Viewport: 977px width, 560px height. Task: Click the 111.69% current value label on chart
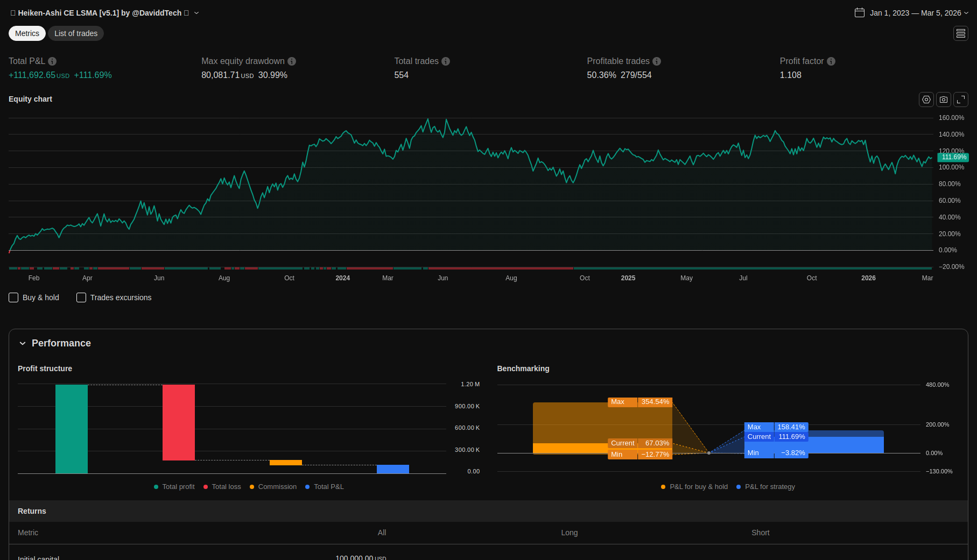click(953, 157)
